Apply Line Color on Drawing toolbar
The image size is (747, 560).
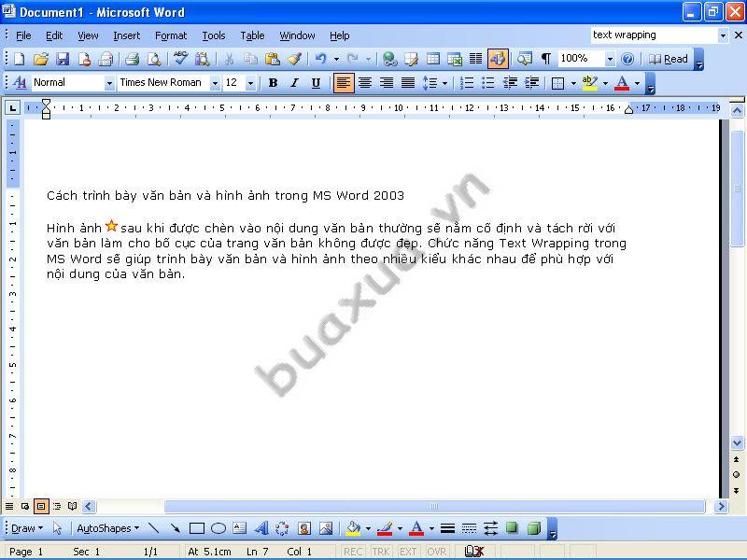click(x=385, y=528)
